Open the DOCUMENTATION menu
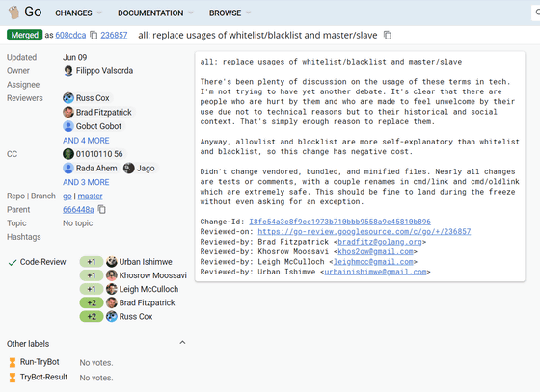Screen dimensions: 540x392 point(155,13)
